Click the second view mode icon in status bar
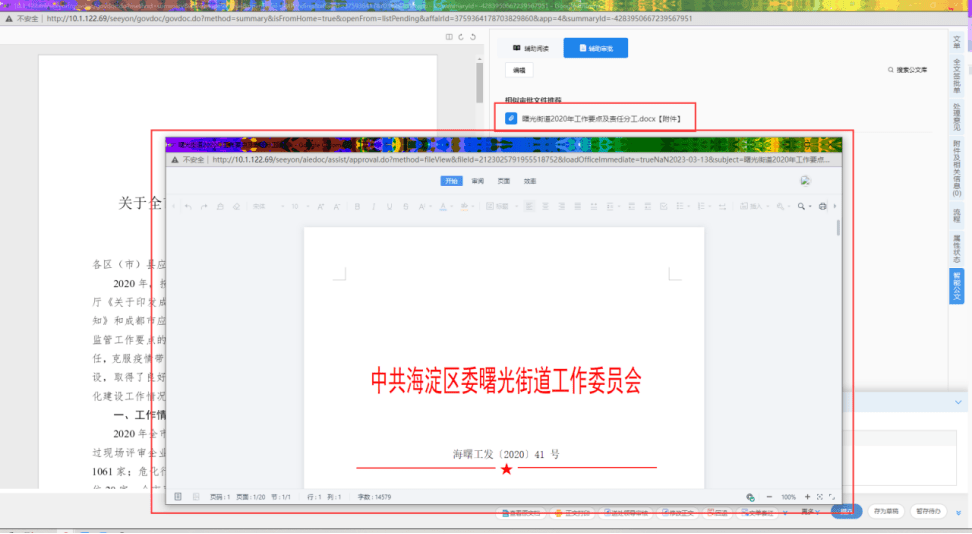 (196, 497)
